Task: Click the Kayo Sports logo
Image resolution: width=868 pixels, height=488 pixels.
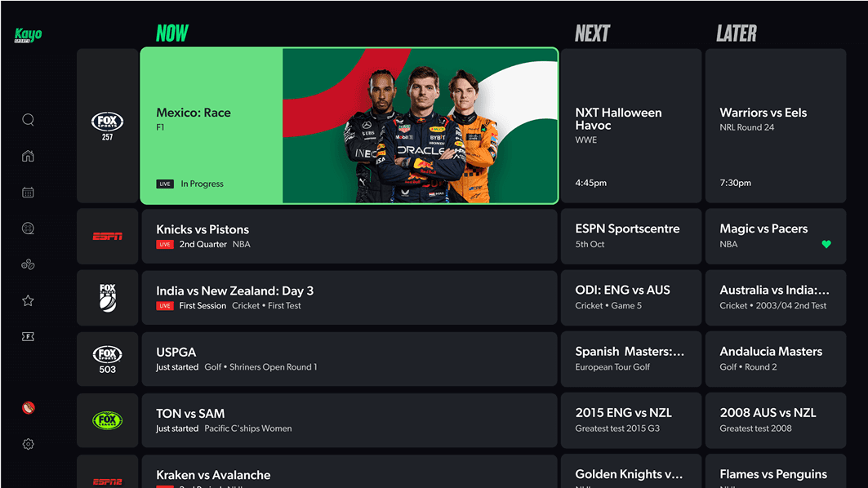Action: pos(28,35)
